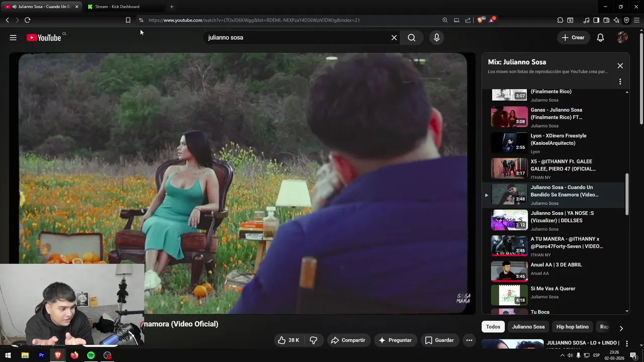Save the video with Guardar
Screen dimensions: 644x362
pyautogui.click(x=439, y=340)
